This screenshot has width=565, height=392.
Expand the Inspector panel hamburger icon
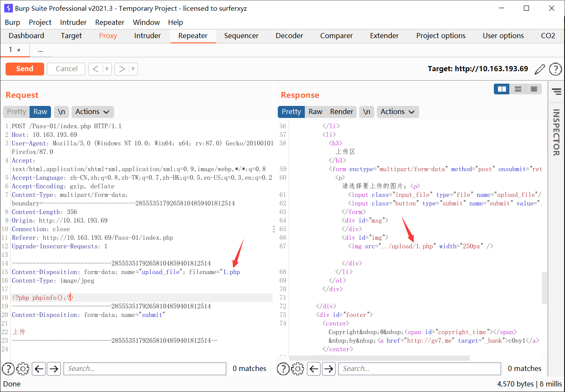(556, 91)
